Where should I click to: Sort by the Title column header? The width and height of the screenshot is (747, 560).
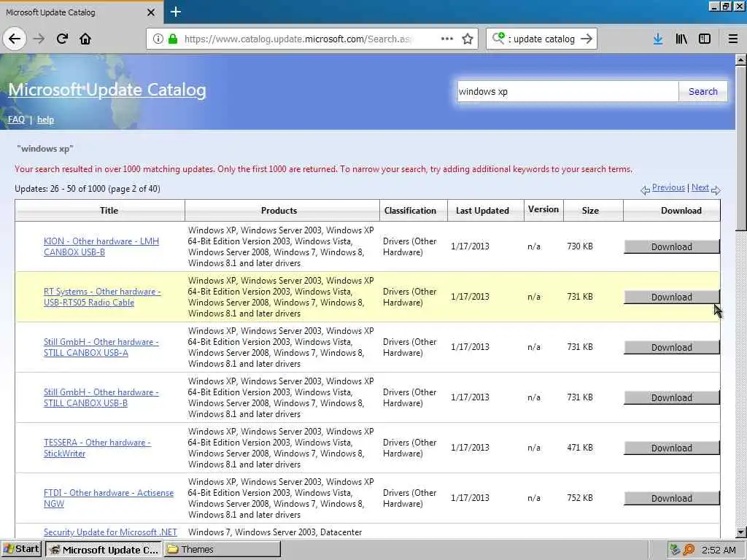(109, 211)
